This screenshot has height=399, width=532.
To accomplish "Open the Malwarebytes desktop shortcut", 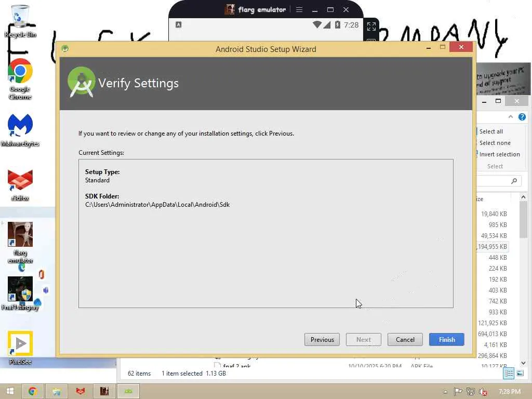I will tap(20, 130).
